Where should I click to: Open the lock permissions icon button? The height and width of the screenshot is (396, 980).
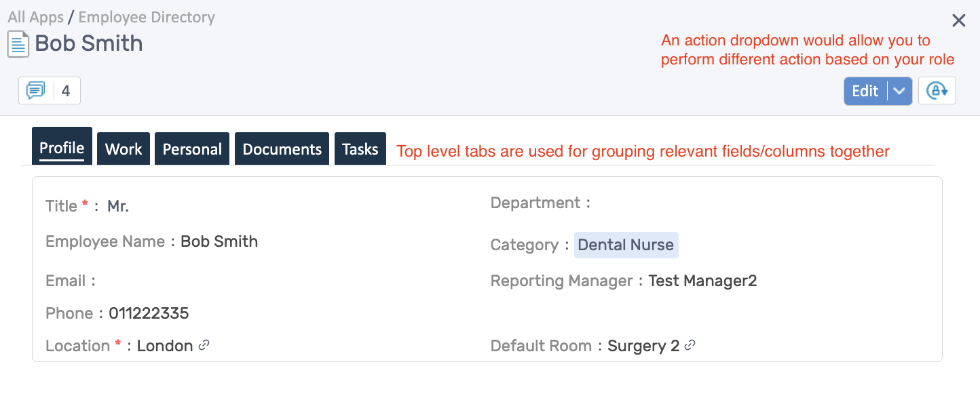click(937, 91)
